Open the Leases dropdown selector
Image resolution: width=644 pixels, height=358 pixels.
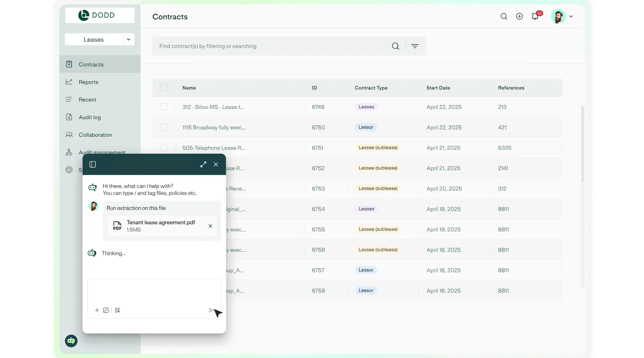128,39
